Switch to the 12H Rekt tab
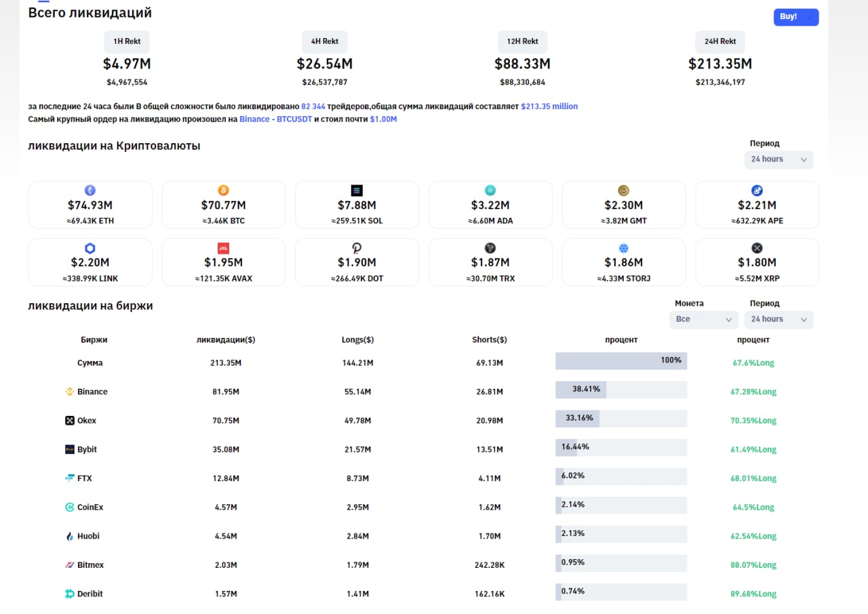The width and height of the screenshot is (868, 614). click(522, 41)
